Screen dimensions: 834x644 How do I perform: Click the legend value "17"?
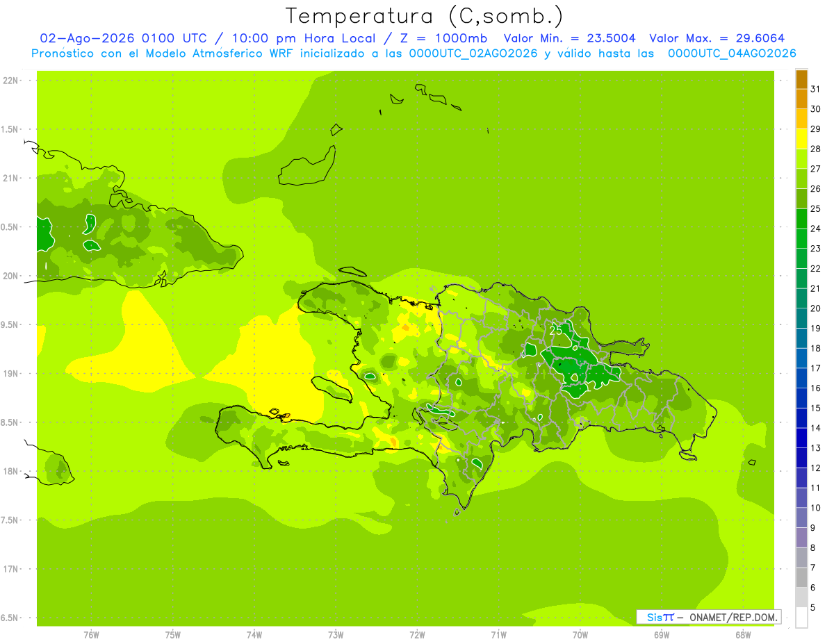tap(816, 368)
